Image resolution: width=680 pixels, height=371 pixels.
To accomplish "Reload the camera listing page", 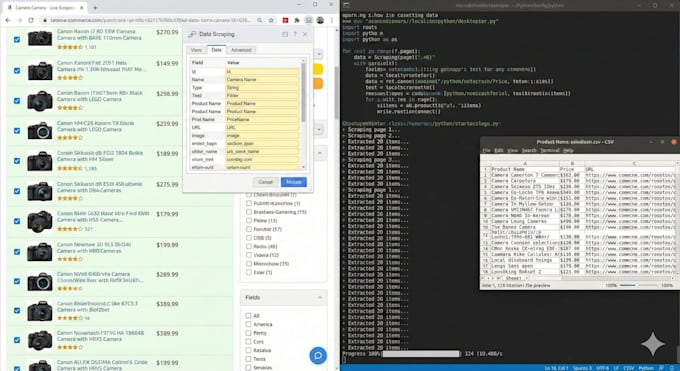I will tap(31, 20).
